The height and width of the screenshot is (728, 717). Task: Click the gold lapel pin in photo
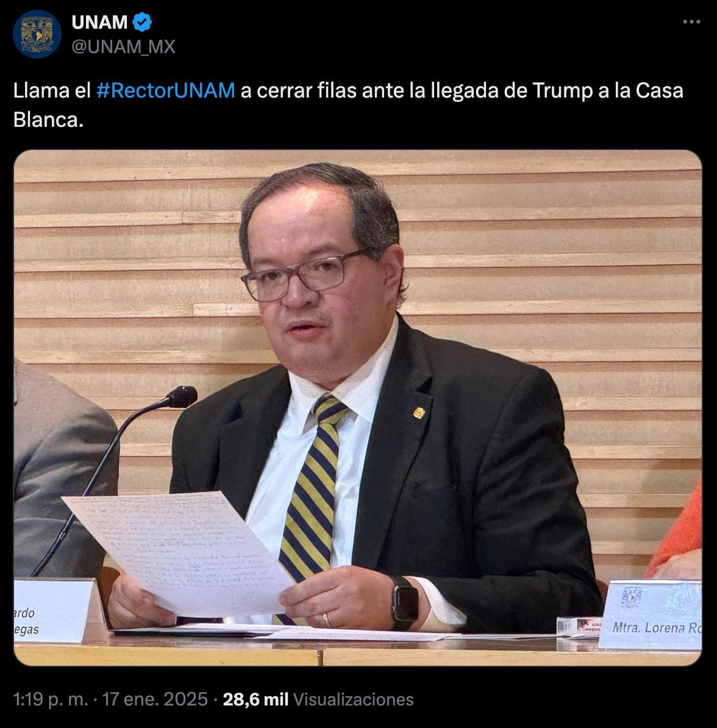[419, 412]
